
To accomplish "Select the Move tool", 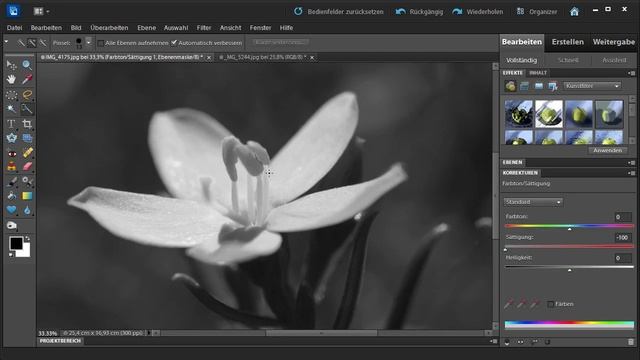I will tap(11, 65).
